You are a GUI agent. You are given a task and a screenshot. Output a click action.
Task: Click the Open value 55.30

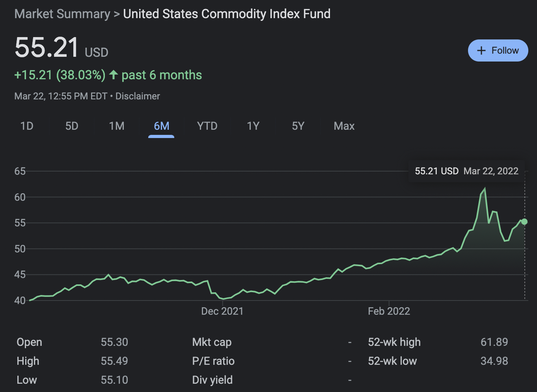point(114,342)
